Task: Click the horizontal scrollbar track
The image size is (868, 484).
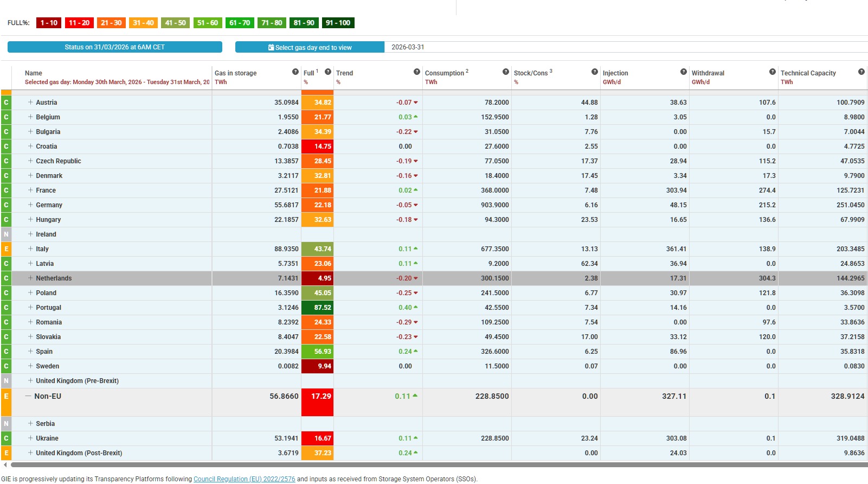Action: [439, 465]
